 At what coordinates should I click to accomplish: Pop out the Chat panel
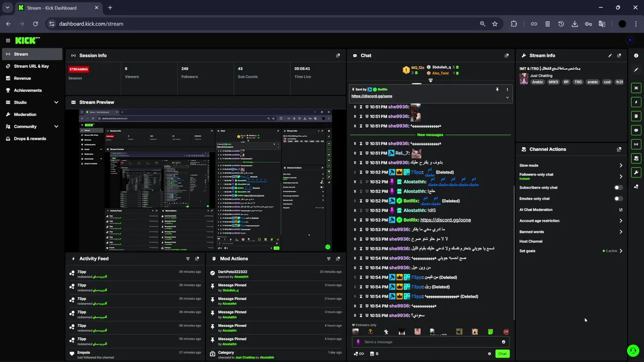pos(507,55)
